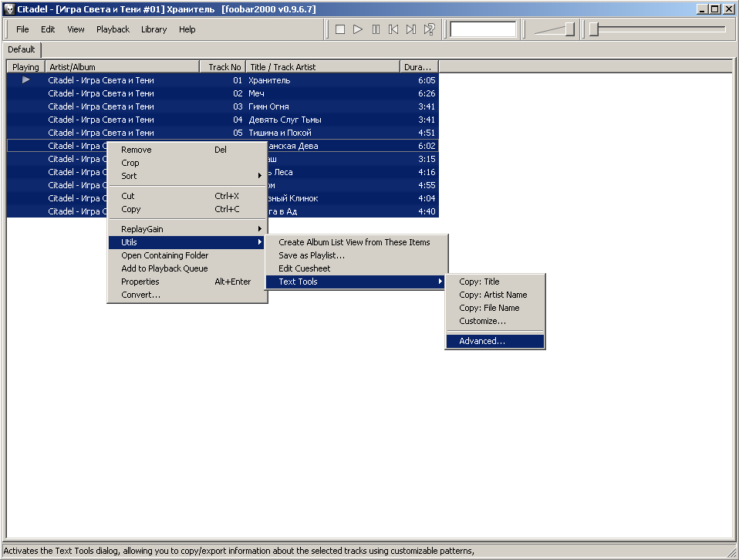Viewport: 739px width, 560px height.
Task: Sort by the Track No column header
Action: coord(223,67)
